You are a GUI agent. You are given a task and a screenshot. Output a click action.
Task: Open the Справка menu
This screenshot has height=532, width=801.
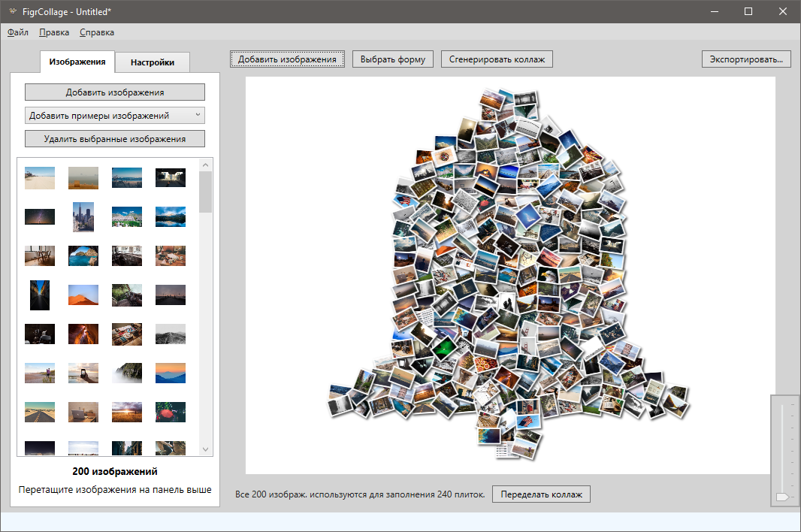coord(97,32)
